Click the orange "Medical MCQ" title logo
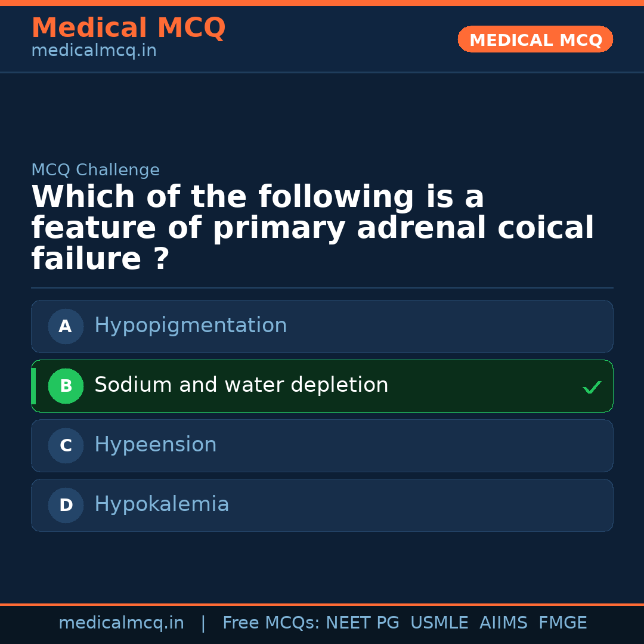 pyautogui.click(x=128, y=28)
